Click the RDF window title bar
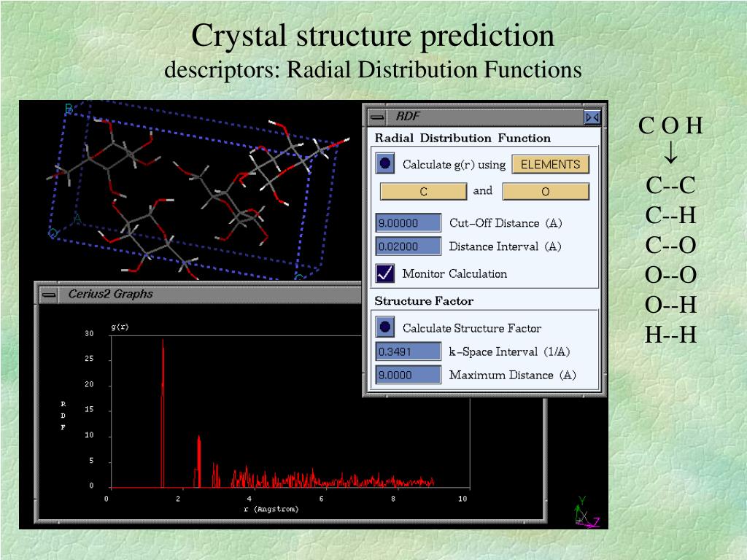 click(484, 117)
